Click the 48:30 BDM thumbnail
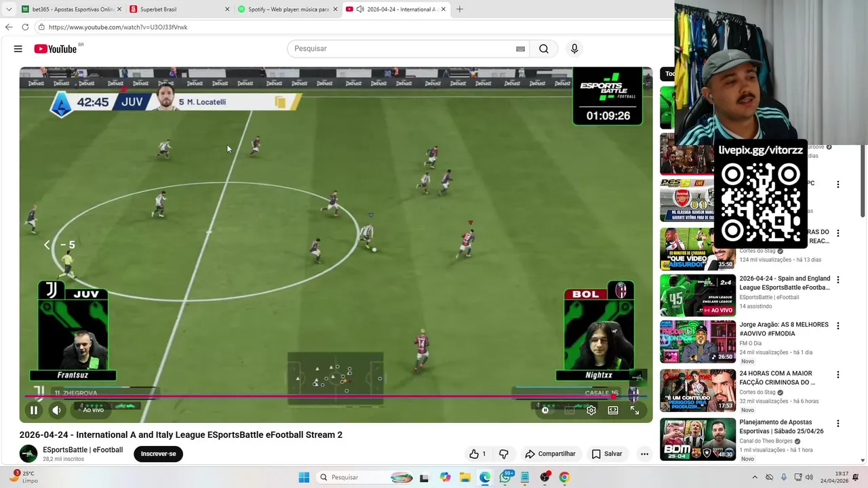The image size is (868, 488). pos(698,439)
